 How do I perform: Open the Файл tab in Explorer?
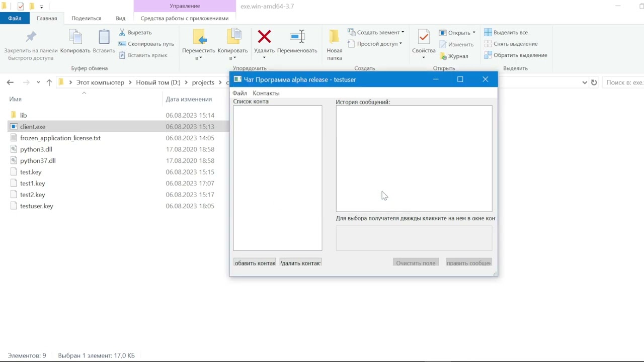15,18
